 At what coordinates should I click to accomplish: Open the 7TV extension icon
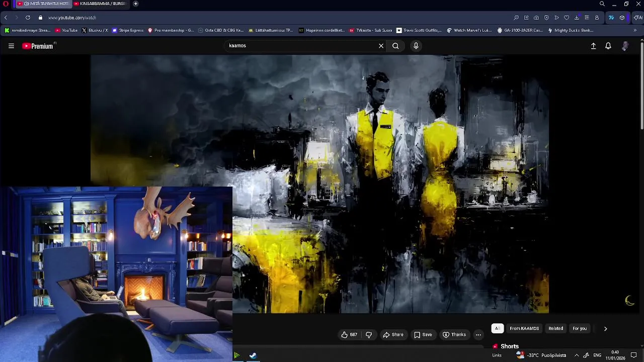(x=611, y=18)
